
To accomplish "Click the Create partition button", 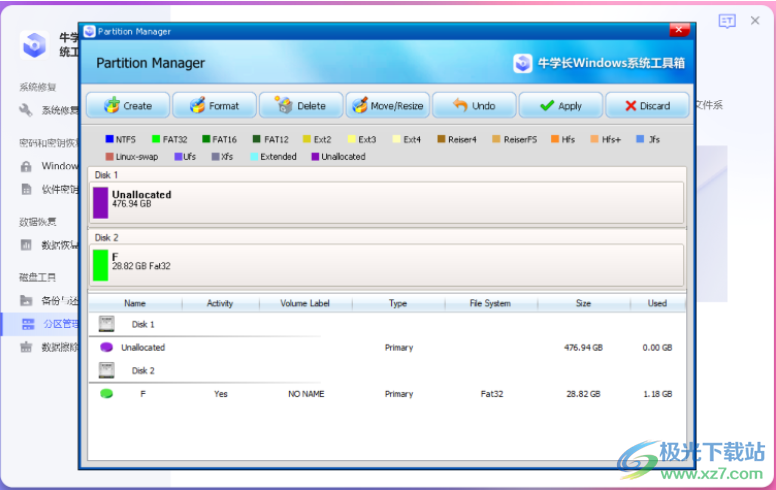I will (x=128, y=105).
